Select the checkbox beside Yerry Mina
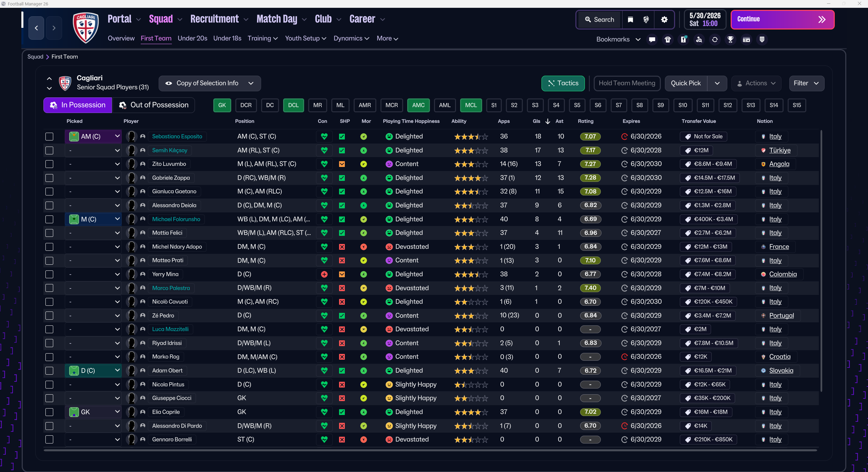This screenshot has height=472, width=868. pos(50,274)
